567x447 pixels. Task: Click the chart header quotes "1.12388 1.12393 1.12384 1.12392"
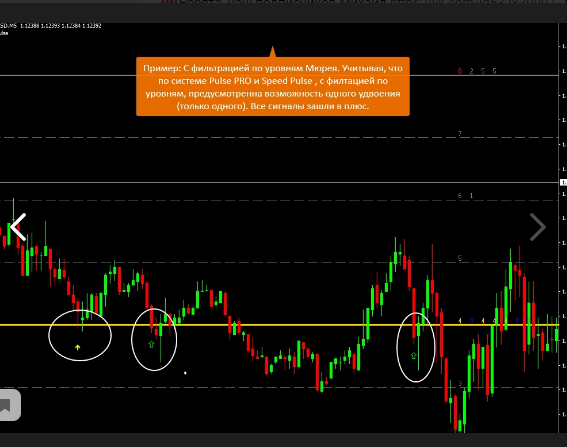pos(61,26)
